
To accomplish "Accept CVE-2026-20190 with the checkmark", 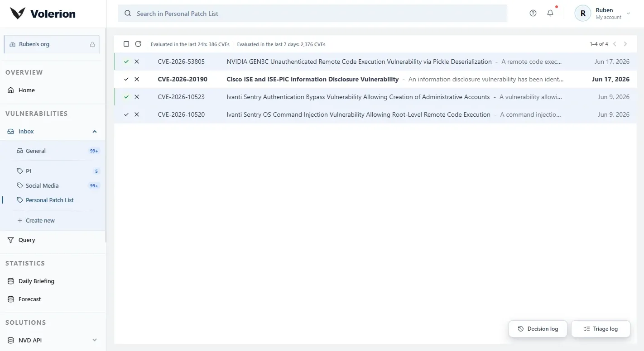I will coord(126,79).
